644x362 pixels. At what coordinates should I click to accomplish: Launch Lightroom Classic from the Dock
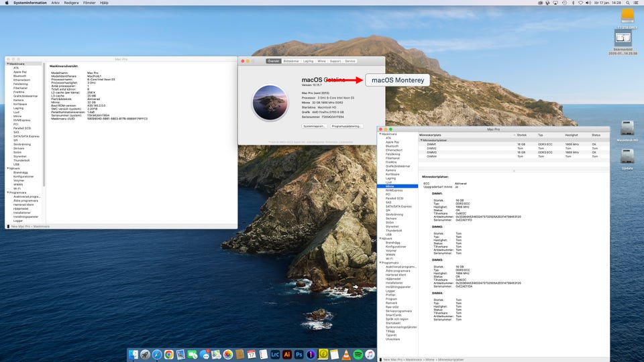[x=275, y=354]
